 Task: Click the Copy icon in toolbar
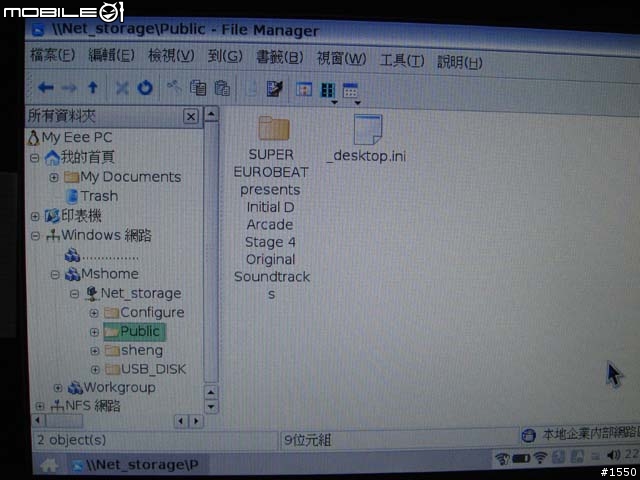198,88
